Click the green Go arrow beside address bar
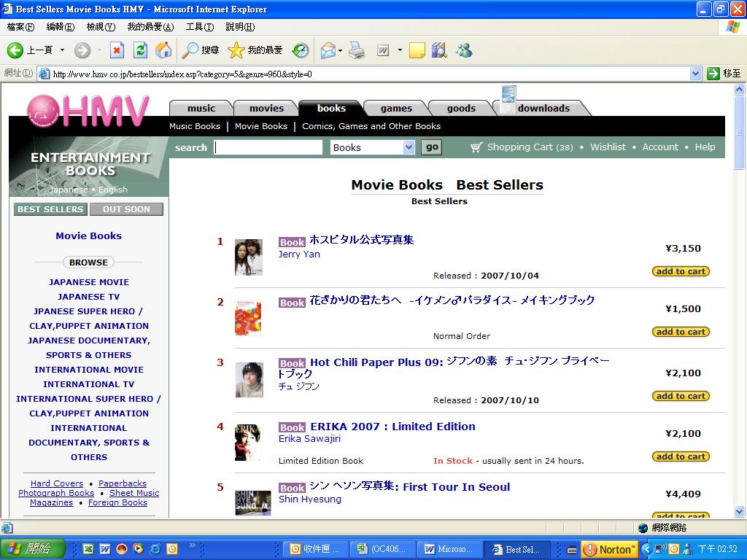The width and height of the screenshot is (747, 560). pyautogui.click(x=713, y=74)
